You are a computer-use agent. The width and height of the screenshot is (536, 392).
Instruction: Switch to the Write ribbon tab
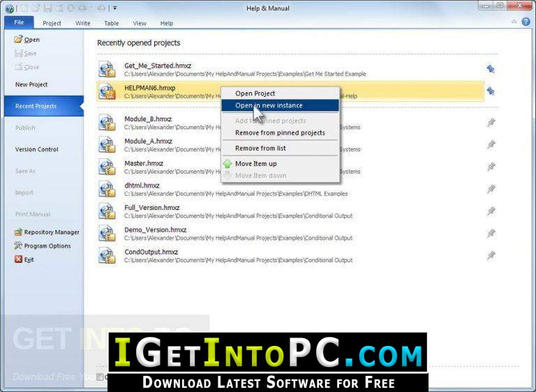[83, 23]
